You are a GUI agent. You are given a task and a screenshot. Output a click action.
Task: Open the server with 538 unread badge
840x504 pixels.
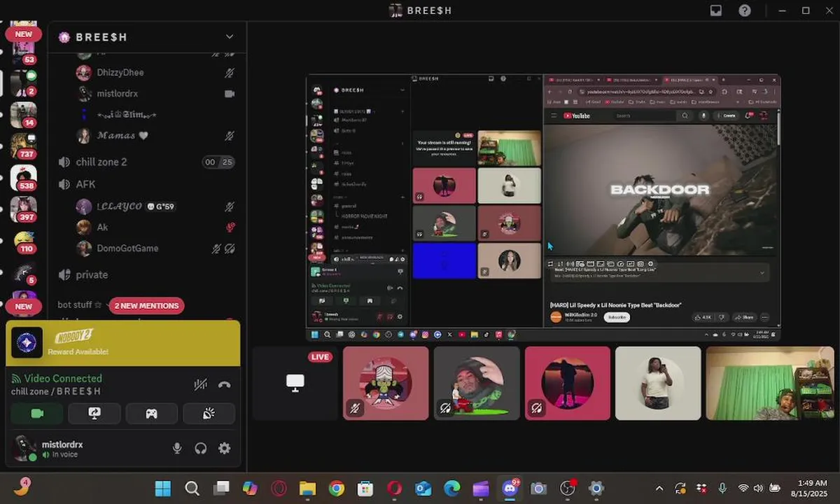24,178
